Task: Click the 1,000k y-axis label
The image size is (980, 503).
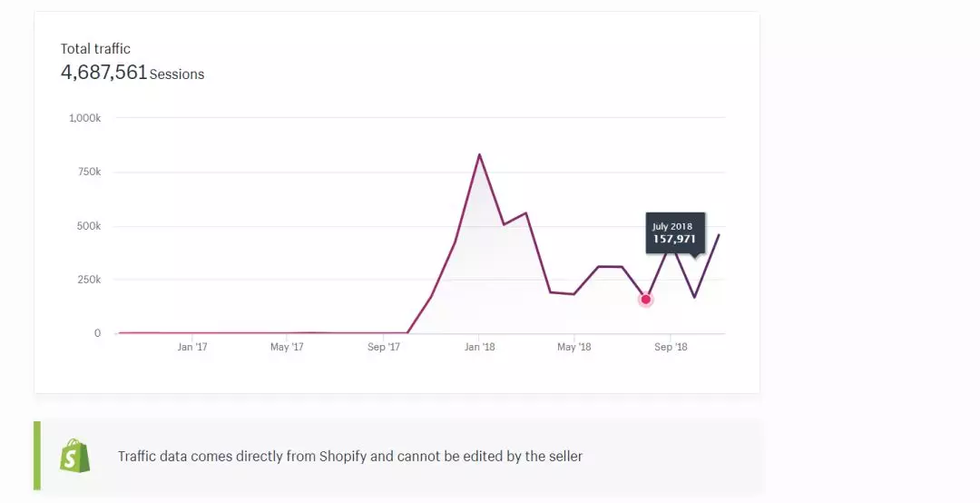Action: pos(84,118)
